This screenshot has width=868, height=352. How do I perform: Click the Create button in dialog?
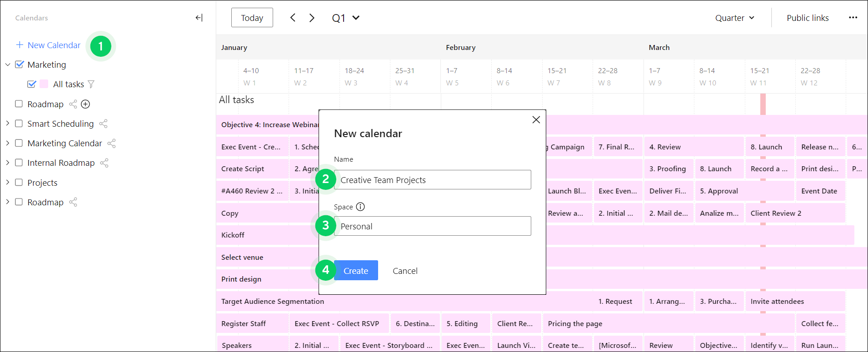point(356,271)
